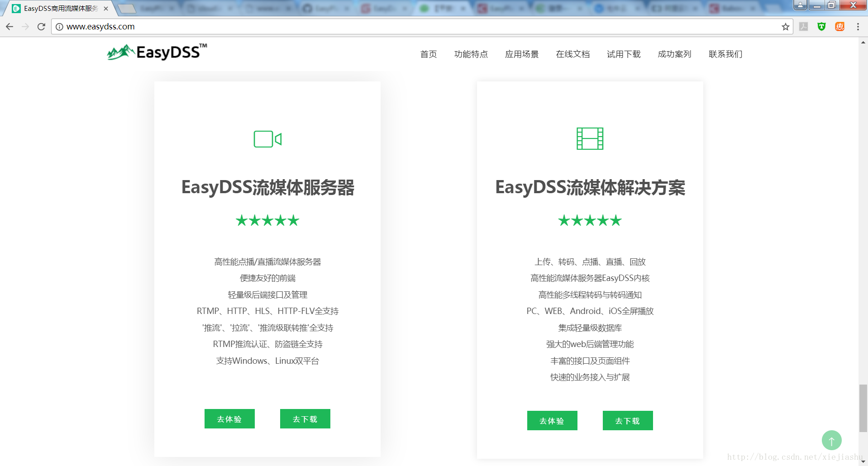Image resolution: width=868 pixels, height=466 pixels.
Task: Click the browser forward arrow
Action: click(x=25, y=27)
